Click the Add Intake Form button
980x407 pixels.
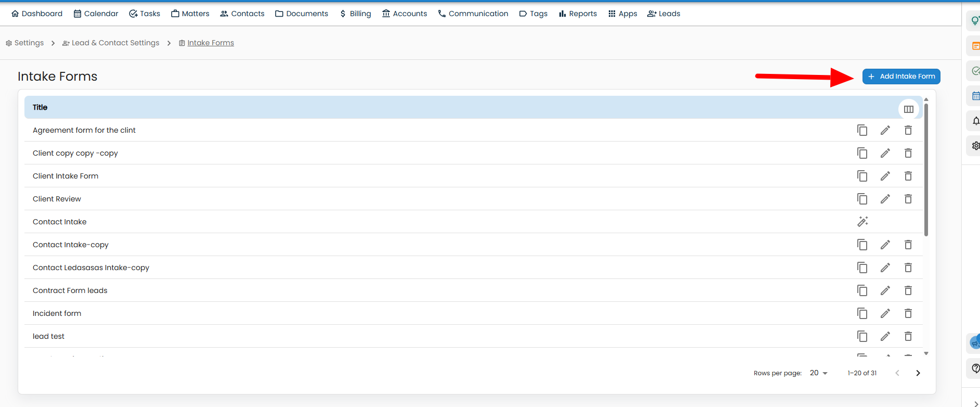(901, 77)
